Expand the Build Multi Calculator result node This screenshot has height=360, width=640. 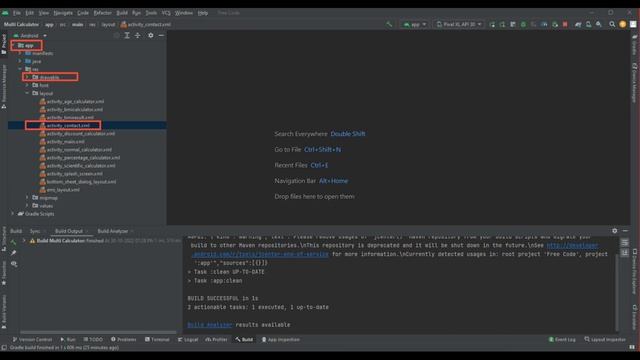coord(24,241)
